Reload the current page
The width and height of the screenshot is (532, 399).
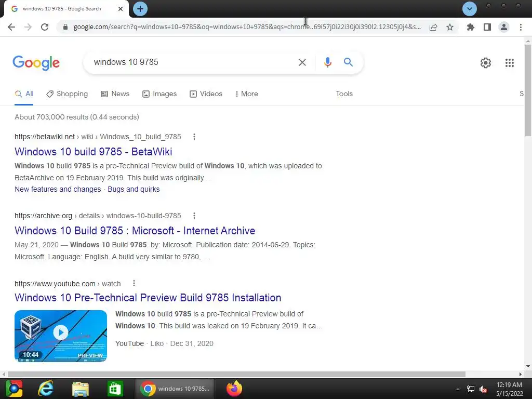[45, 27]
